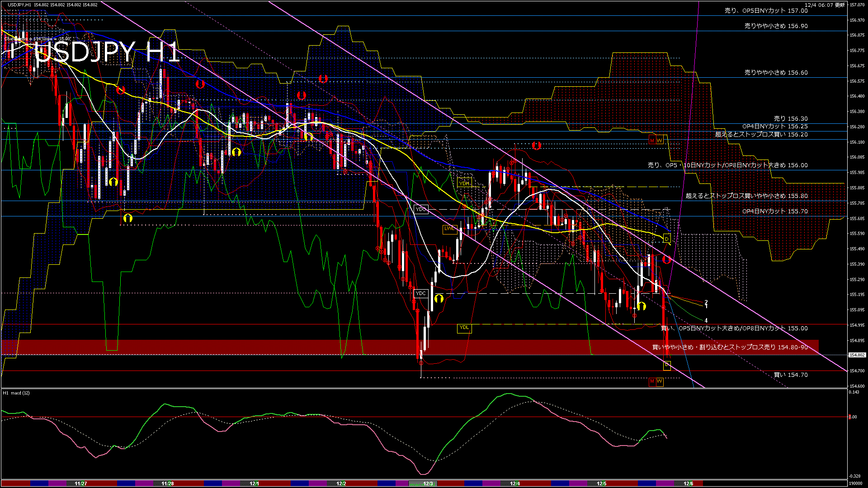The width and height of the screenshot is (868, 488).
Task: Select the 売りやや小さめ 156.60 level label
Action: click(776, 72)
